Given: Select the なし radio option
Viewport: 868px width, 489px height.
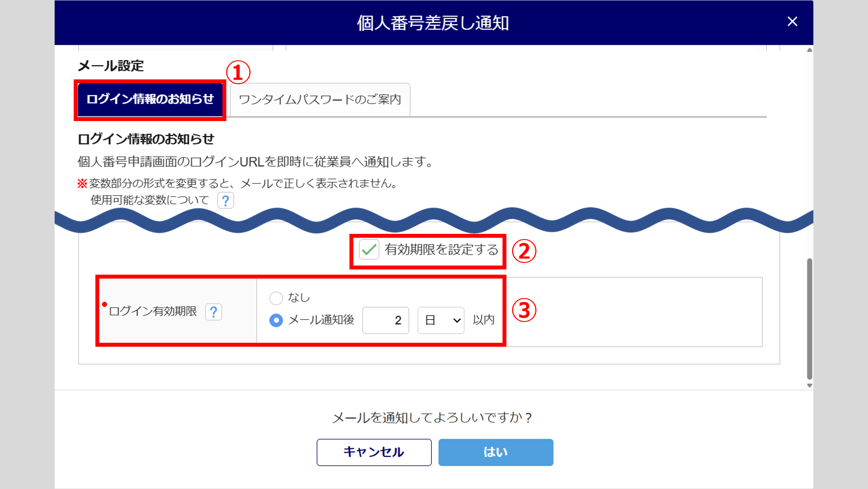Looking at the screenshot, I should tap(276, 298).
